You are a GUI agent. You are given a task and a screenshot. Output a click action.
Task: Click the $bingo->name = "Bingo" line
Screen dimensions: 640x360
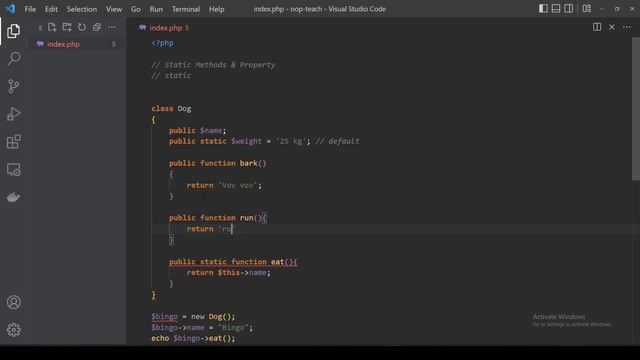202,328
